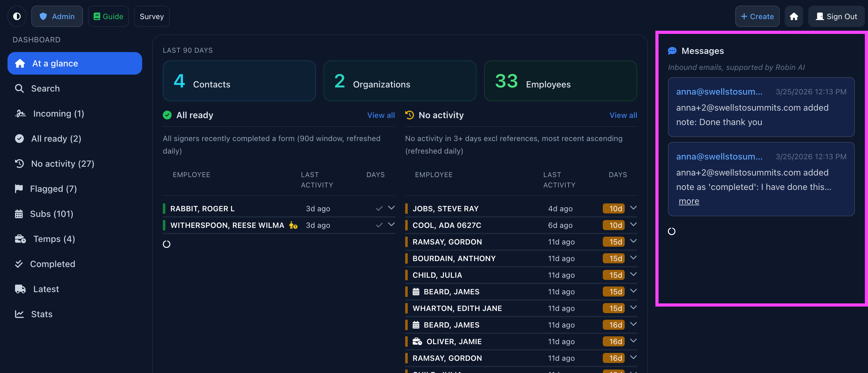Open Subs (101) calendar item
868x373 pixels.
pos(51,214)
